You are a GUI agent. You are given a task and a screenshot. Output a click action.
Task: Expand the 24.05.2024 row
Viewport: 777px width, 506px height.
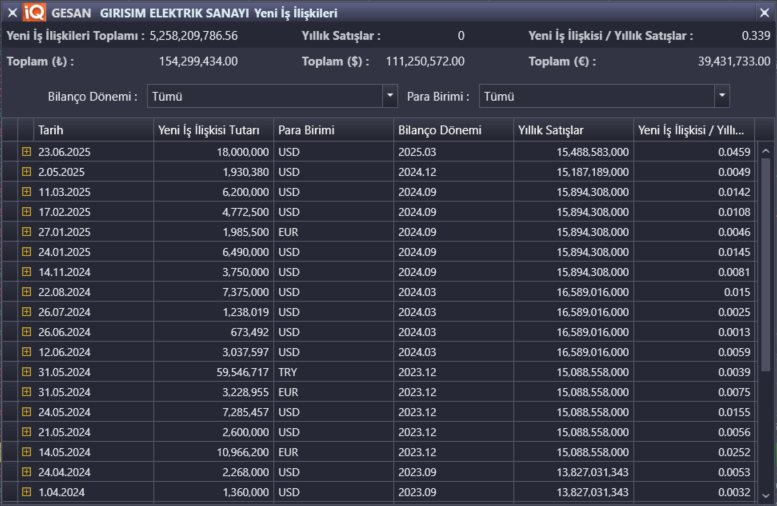click(x=26, y=412)
